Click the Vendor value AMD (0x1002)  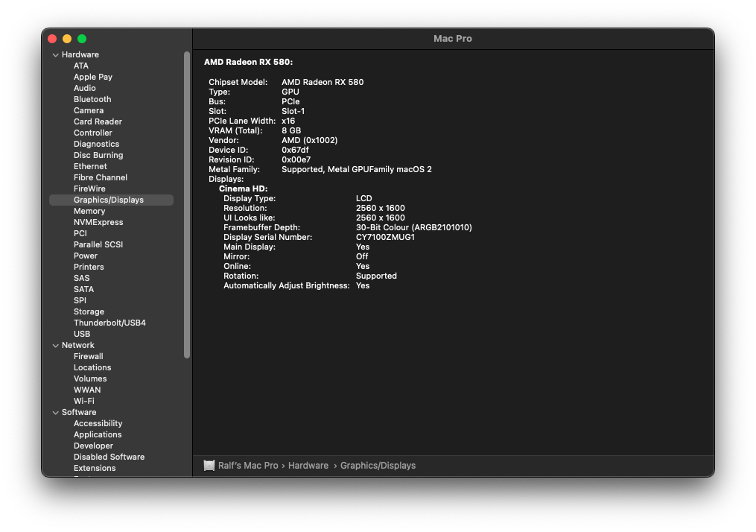(x=310, y=140)
